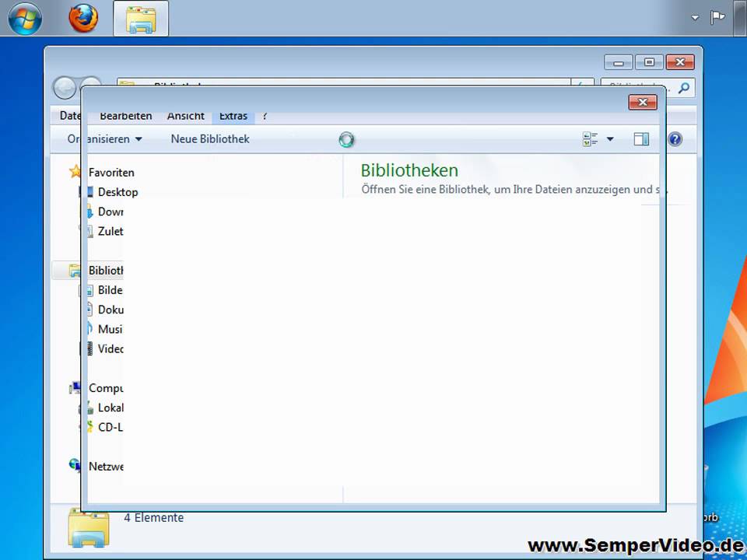Click the blue help icon
Viewport: 747px width, 560px height.
click(x=675, y=139)
